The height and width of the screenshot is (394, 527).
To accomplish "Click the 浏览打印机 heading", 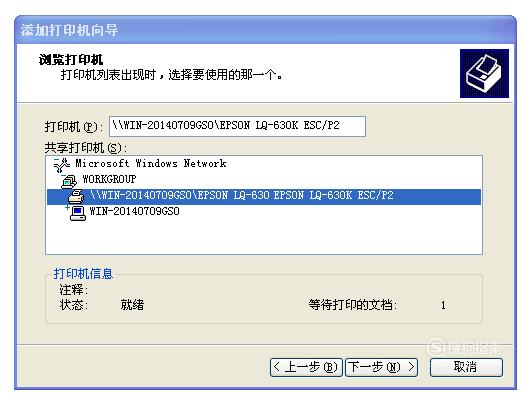I will 71,60.
